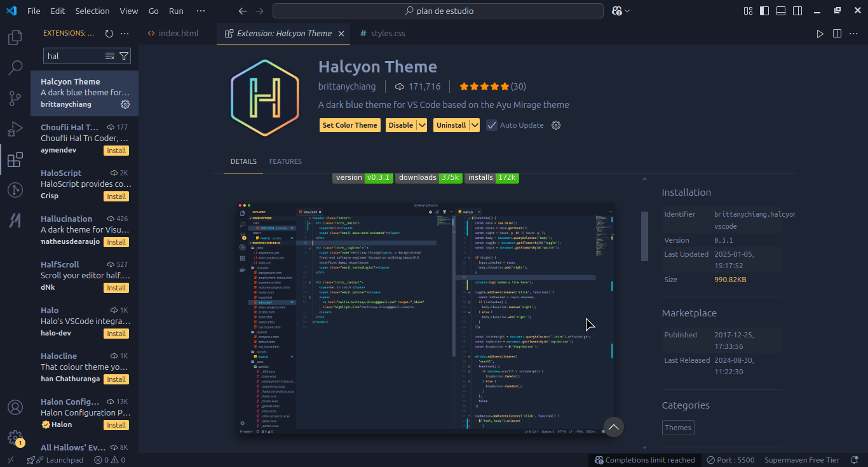Click the extension details scrollbar thumb

click(x=644, y=236)
